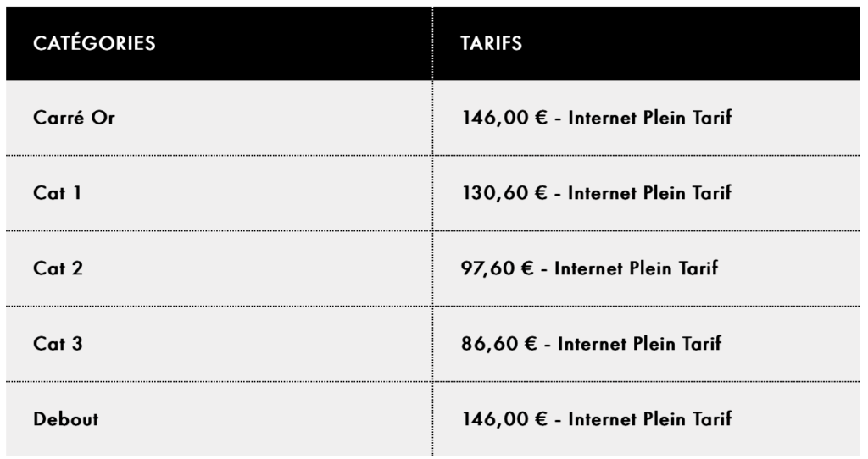Image resolution: width=868 pixels, height=459 pixels.
Task: Click the Internet Plein Tarif text in Debout row
Action: [650, 418]
